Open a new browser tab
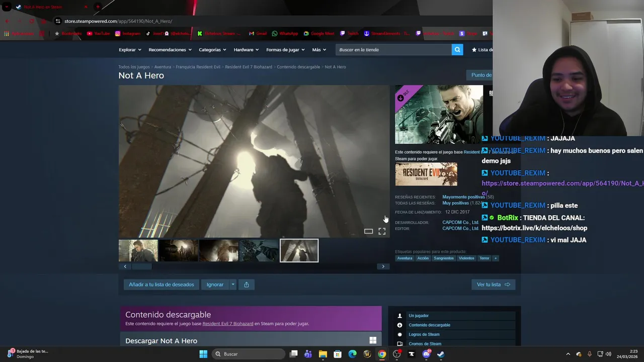Screen dimensions: 644x362 click(98, 7)
